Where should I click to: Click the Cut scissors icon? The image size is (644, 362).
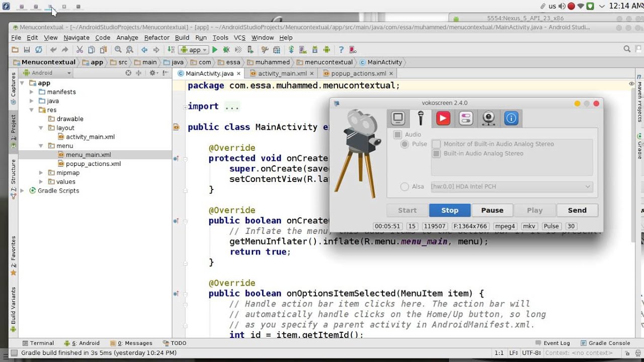pyautogui.click(x=79, y=50)
